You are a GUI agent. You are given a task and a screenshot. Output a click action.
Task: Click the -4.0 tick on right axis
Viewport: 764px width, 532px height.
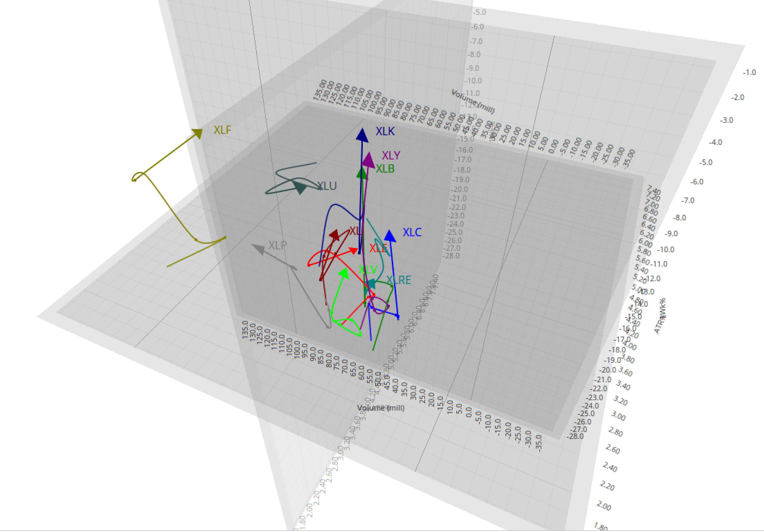click(716, 143)
